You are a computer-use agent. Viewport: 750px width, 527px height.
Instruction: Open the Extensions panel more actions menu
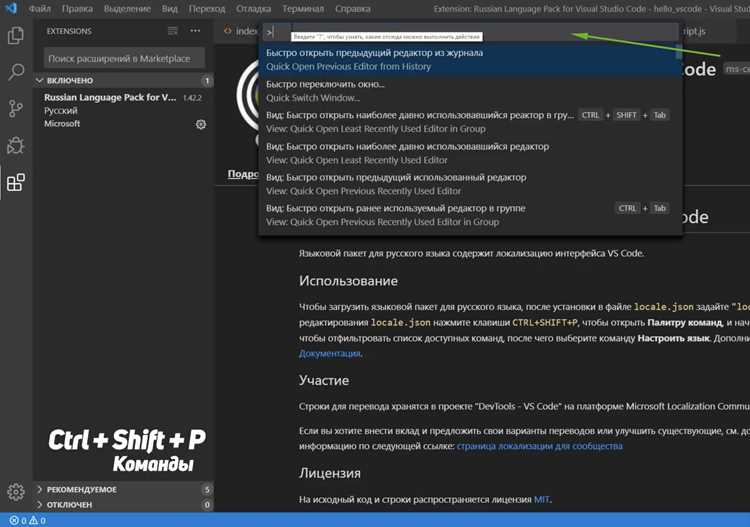(x=195, y=31)
